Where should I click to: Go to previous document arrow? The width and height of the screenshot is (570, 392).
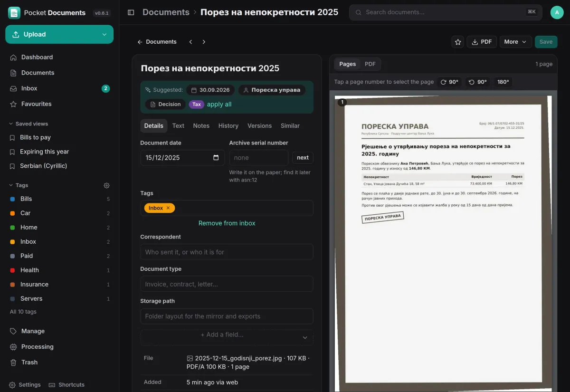190,42
